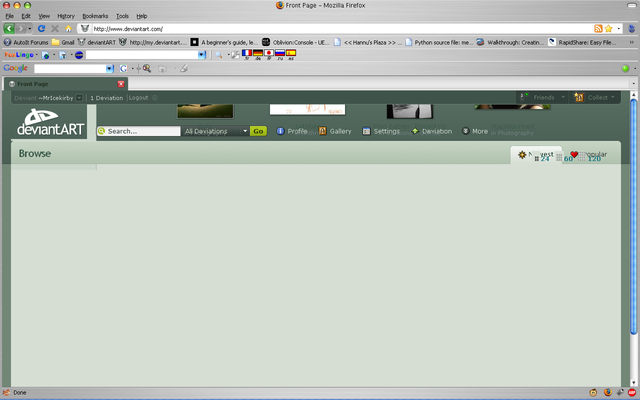The width and height of the screenshot is (640, 400).
Task: Close the Front Page tab
Action: 121,84
